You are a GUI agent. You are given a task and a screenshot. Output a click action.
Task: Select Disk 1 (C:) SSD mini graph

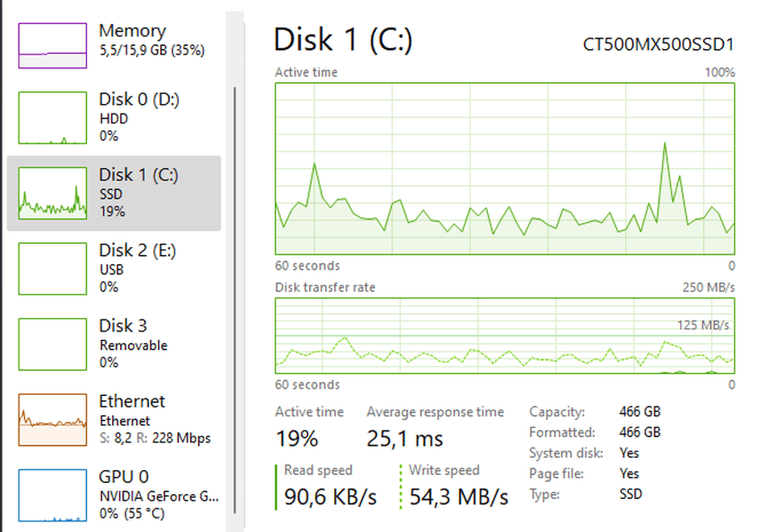[x=52, y=193]
